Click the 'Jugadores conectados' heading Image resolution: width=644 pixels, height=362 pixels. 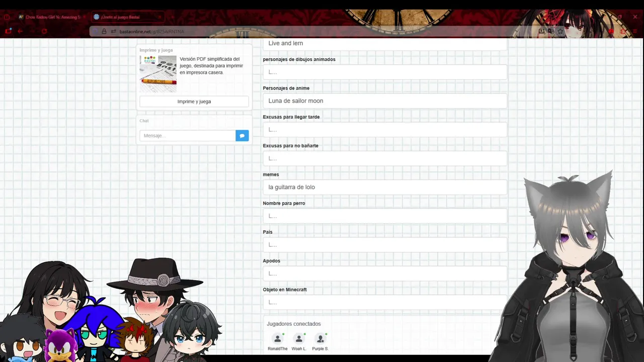[294, 324]
